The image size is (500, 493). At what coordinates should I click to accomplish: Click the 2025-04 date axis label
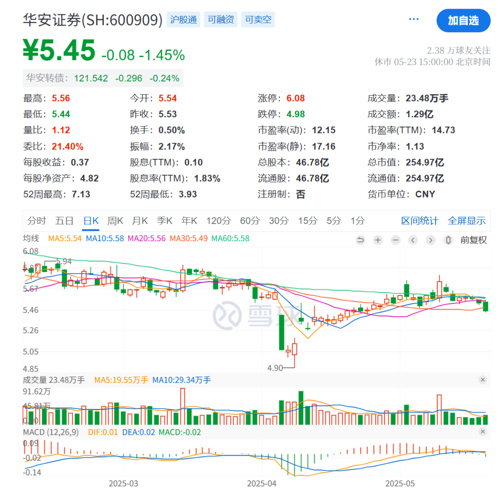pyautogui.click(x=262, y=483)
